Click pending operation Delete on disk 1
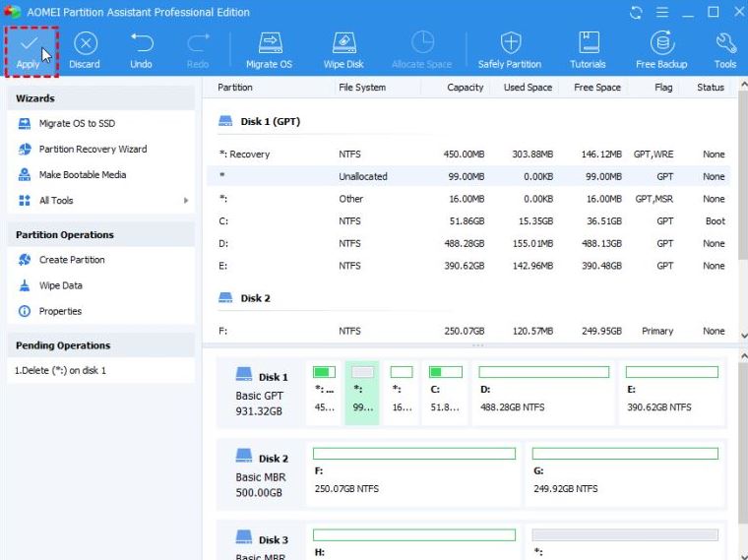Viewport: 748px width, 560px height. (x=60, y=371)
